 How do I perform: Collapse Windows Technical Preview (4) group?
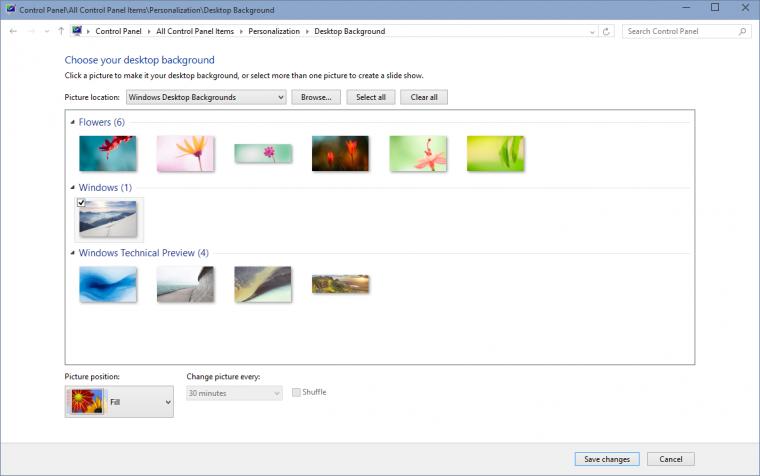coord(73,253)
